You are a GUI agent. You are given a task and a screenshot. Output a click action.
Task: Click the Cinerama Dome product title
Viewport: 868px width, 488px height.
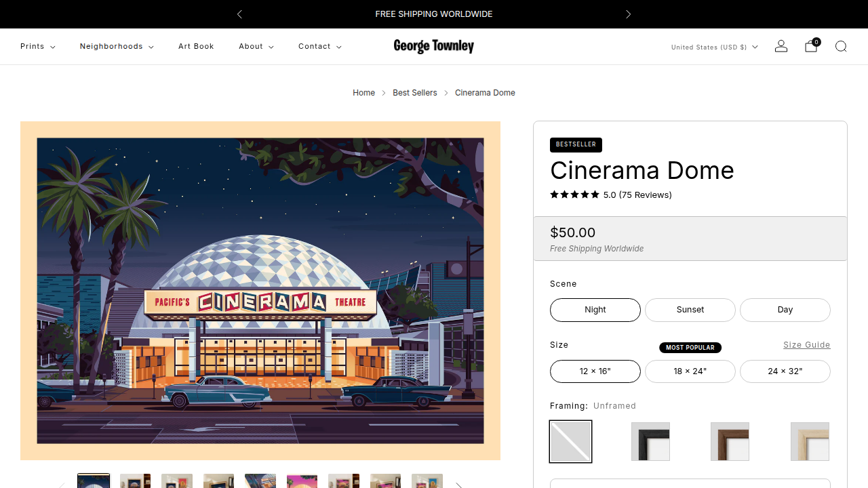pos(642,170)
